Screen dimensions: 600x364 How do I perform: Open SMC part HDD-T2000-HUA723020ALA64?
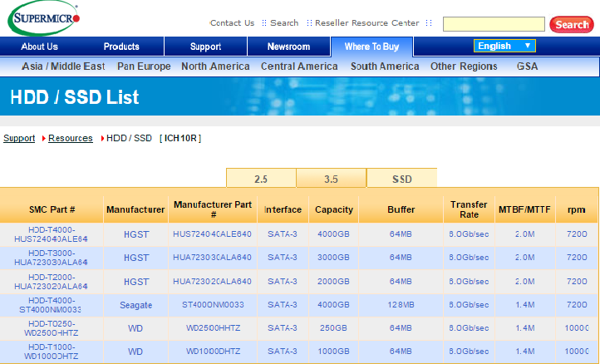pyautogui.click(x=52, y=282)
